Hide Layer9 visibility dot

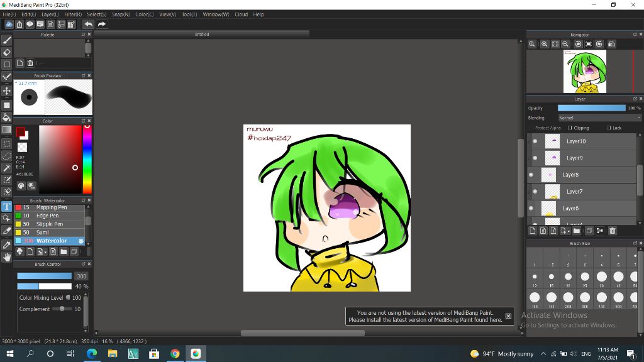click(x=535, y=158)
